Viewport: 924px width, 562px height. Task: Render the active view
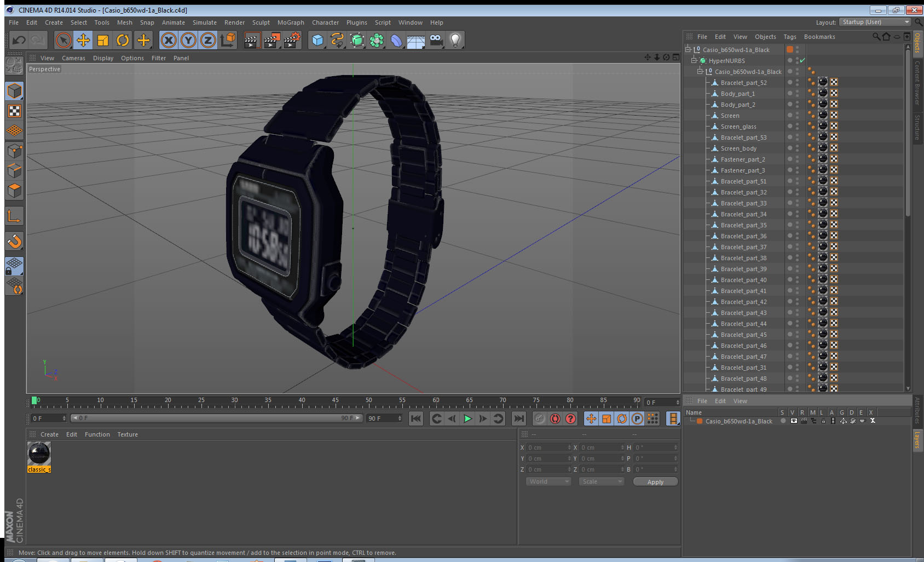coord(252,40)
